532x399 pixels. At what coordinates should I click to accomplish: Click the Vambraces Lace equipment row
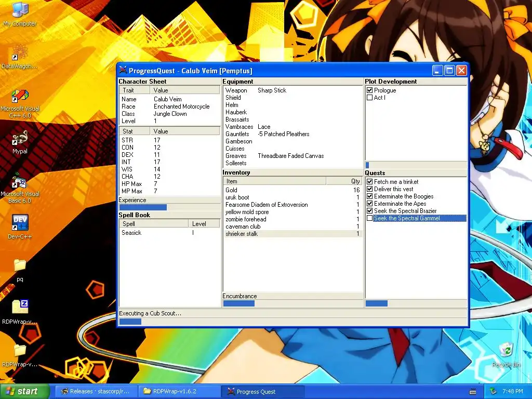292,127
